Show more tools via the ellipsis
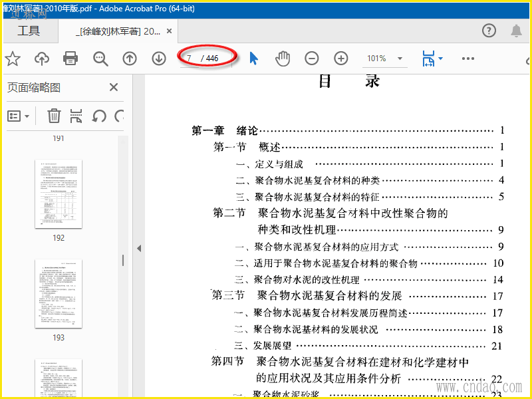This screenshot has height=399, width=532. click(468, 59)
